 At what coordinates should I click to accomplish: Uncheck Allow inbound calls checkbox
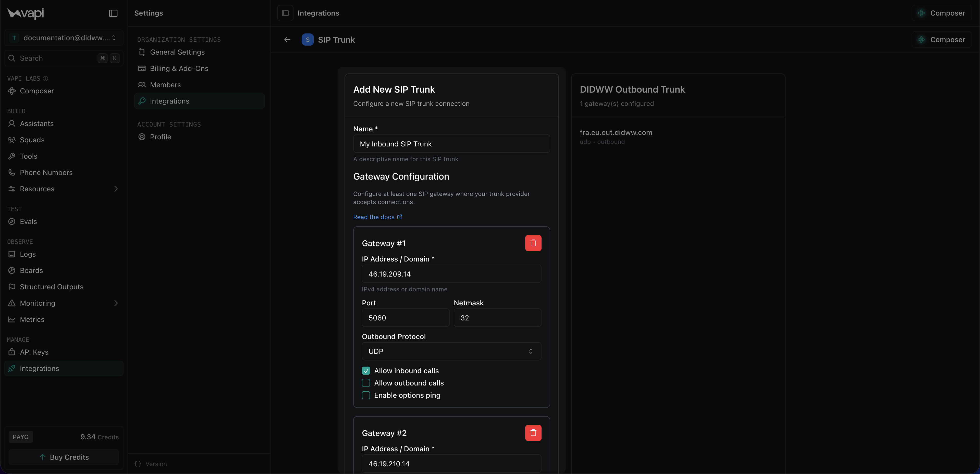(x=366, y=371)
